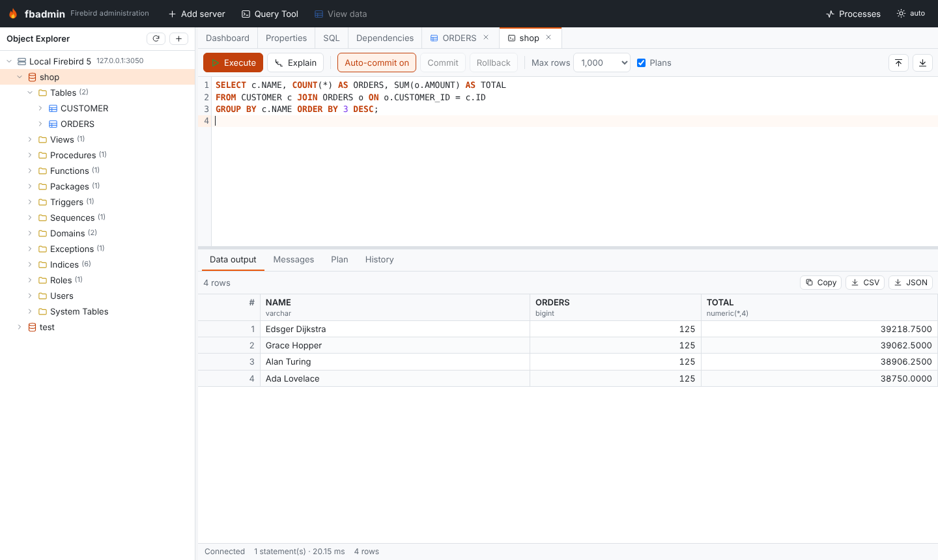Click the download arrow icon in query toolbar
This screenshot has width=938, height=560.
click(922, 63)
